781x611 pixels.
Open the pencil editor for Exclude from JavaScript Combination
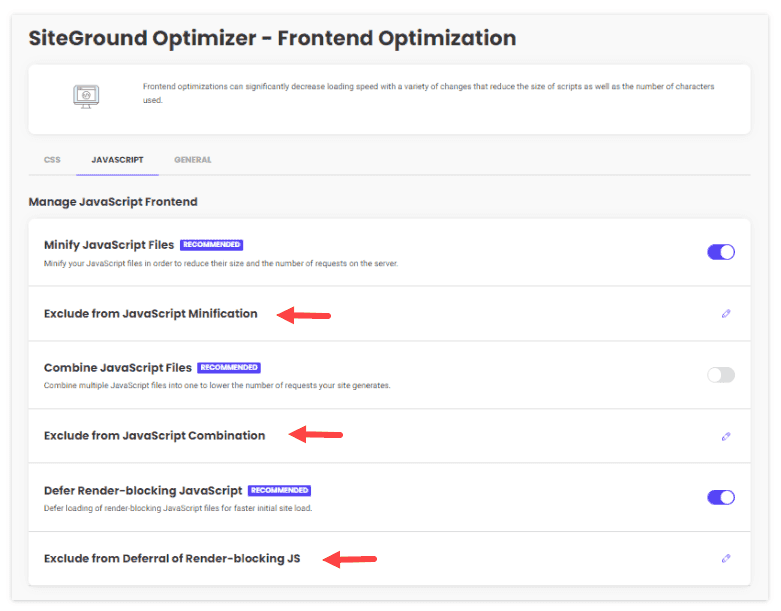click(726, 437)
